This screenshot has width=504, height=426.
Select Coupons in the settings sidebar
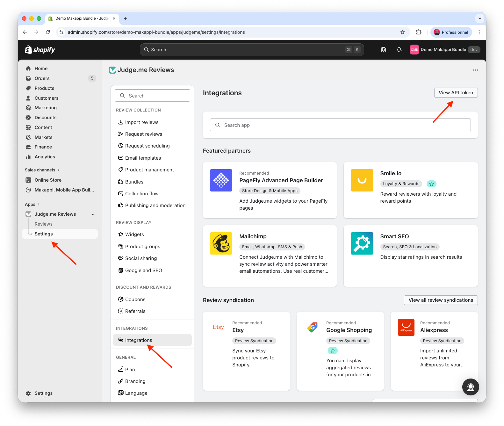coord(135,300)
